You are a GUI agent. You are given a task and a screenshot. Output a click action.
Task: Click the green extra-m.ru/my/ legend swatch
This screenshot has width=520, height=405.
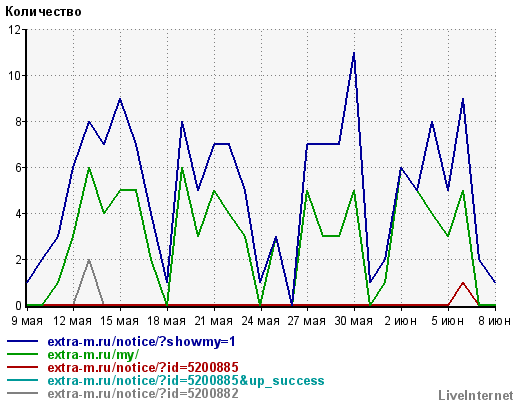coord(22,354)
